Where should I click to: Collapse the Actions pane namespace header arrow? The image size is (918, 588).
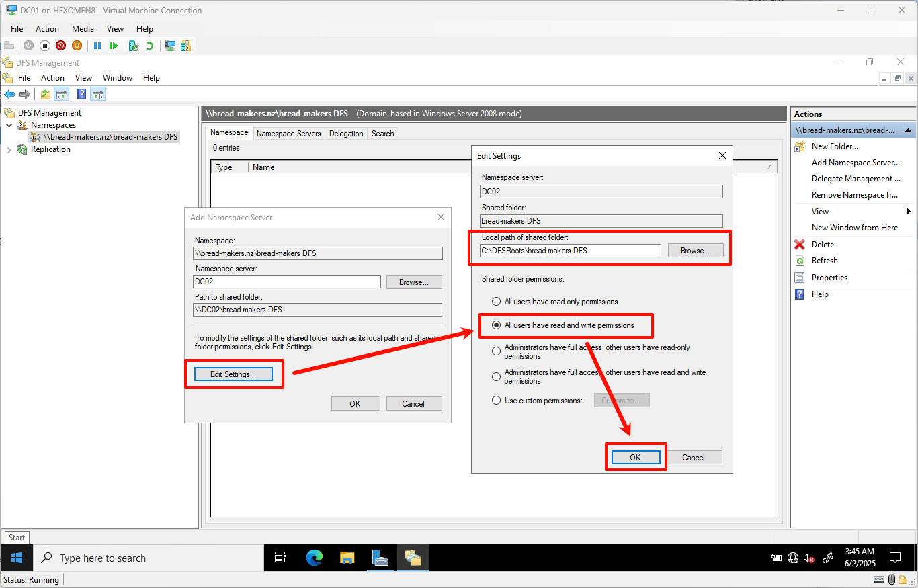(x=909, y=130)
